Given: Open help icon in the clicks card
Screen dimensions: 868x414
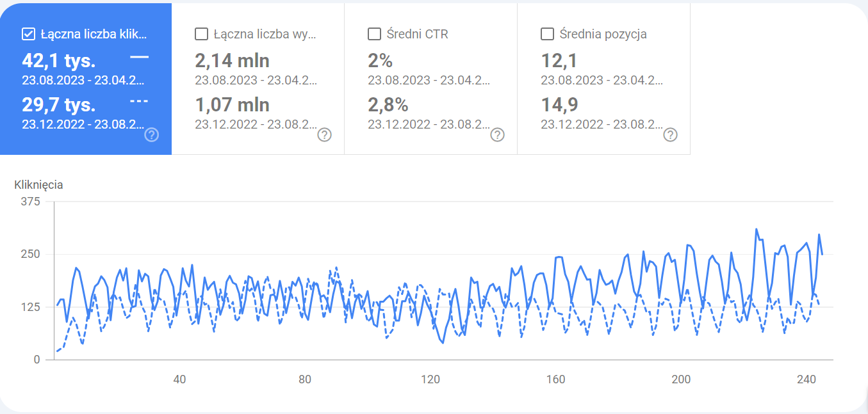Looking at the screenshot, I should point(152,134).
